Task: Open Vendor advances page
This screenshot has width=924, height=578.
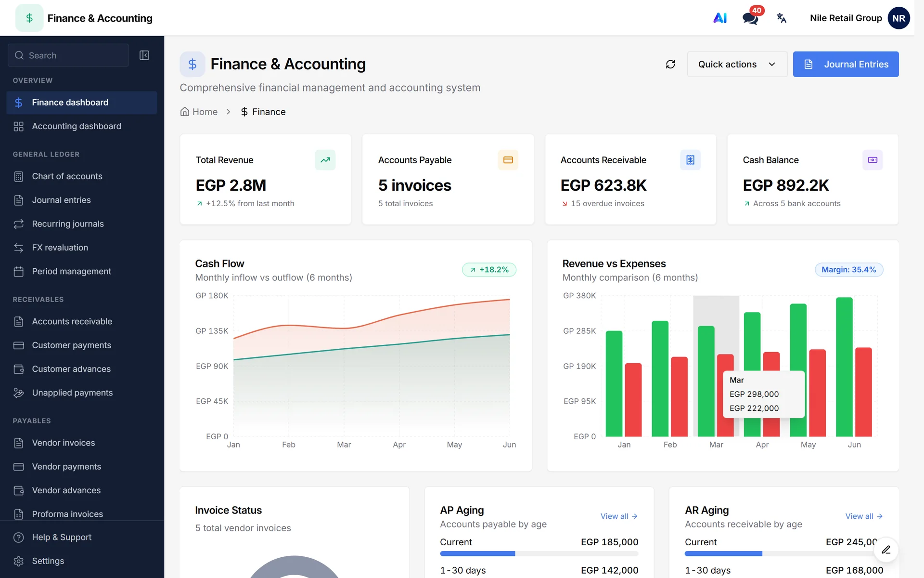Action: click(x=82, y=490)
